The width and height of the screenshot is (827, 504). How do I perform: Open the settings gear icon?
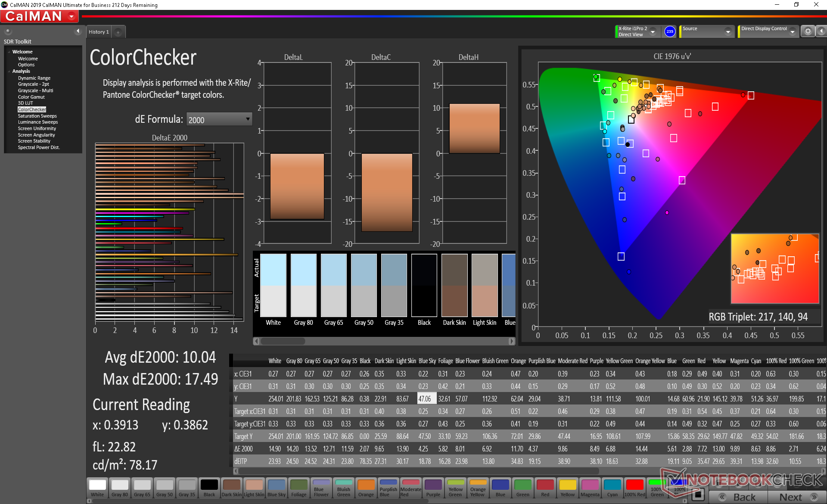click(x=808, y=31)
